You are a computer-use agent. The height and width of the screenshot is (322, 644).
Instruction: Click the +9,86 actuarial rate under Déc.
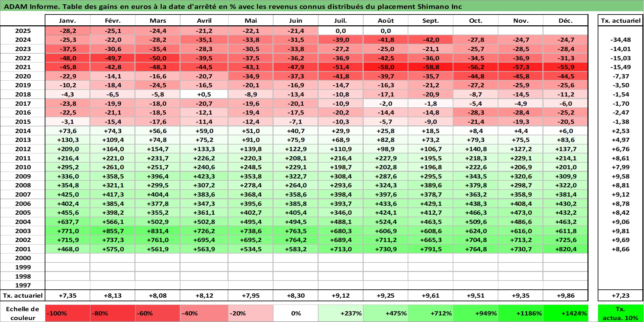pos(565,295)
